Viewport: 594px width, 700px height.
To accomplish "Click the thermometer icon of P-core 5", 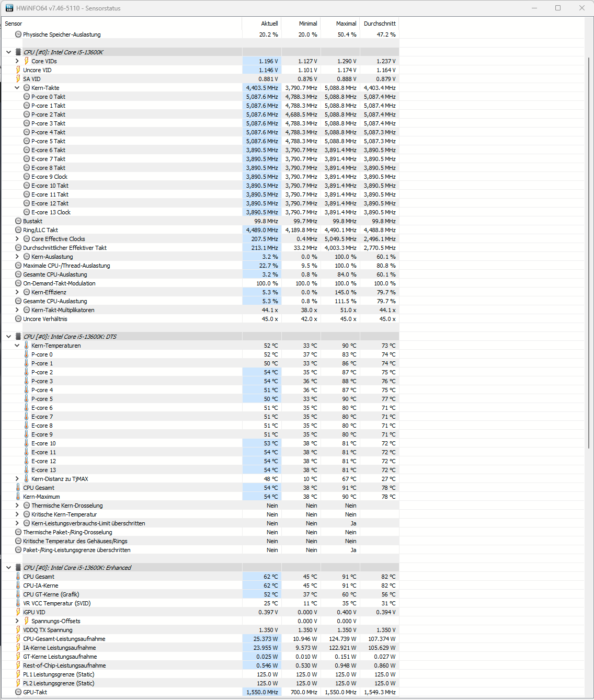I will click(x=27, y=399).
